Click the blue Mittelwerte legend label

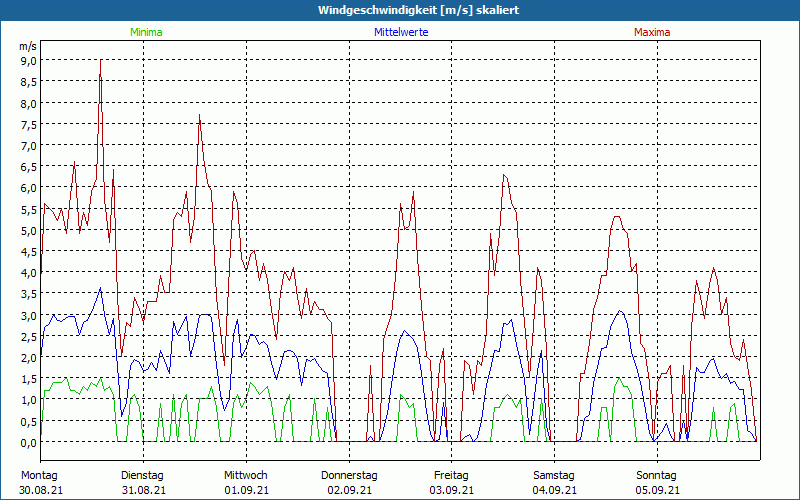pyautogui.click(x=401, y=32)
